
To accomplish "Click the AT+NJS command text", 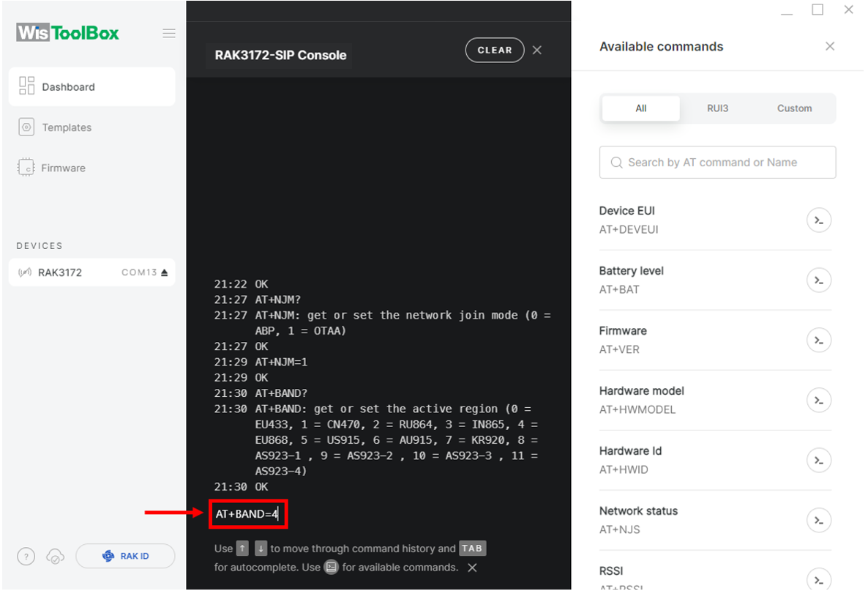I will (619, 529).
